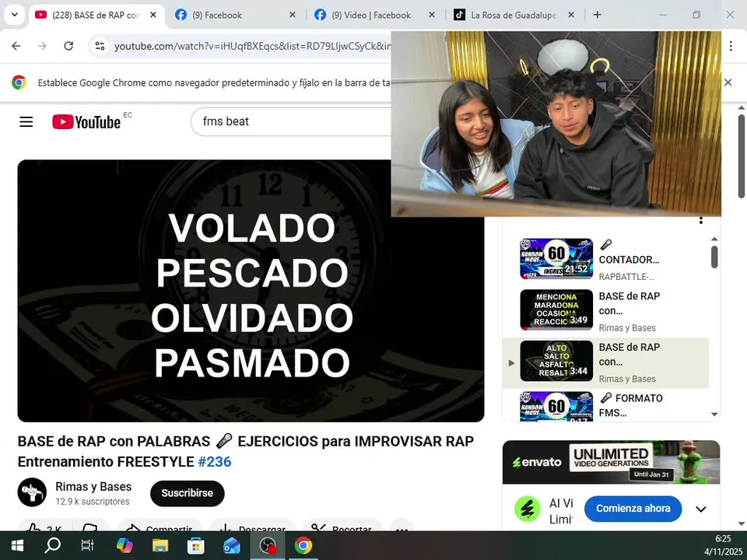Click the Descargar download button
The width and height of the screenshot is (747, 560).
253,527
